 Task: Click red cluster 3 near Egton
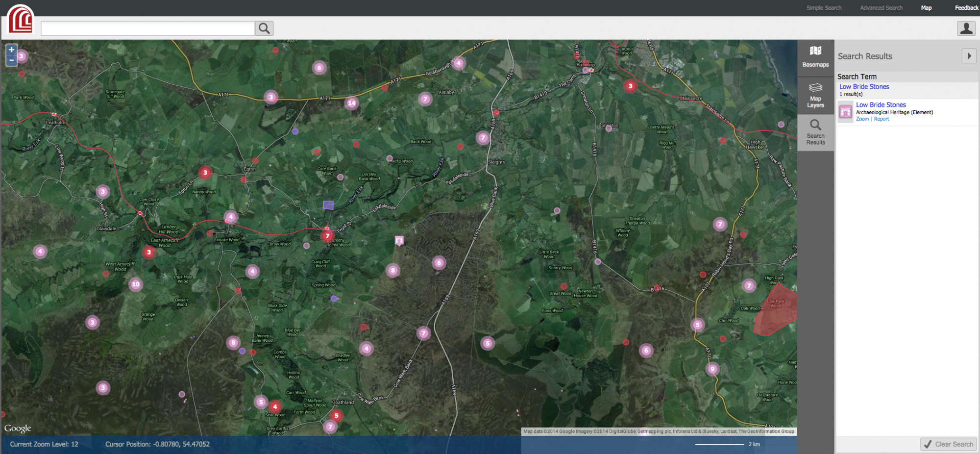205,172
